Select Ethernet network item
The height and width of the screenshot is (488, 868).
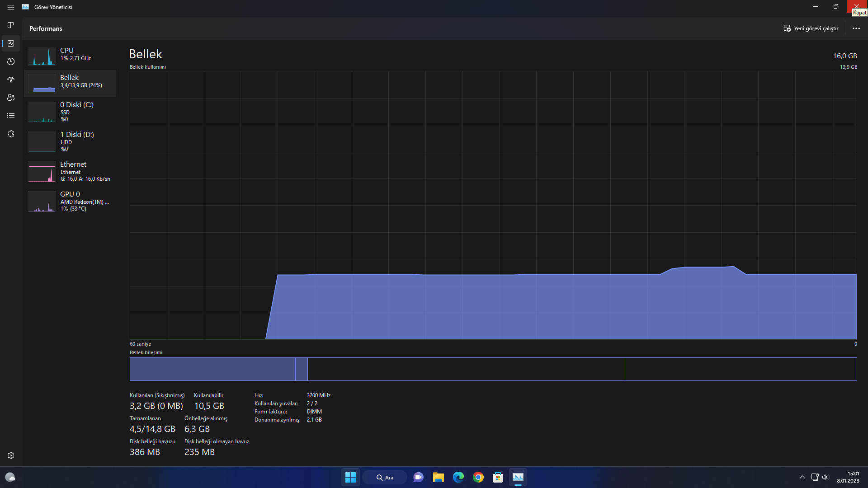70,171
